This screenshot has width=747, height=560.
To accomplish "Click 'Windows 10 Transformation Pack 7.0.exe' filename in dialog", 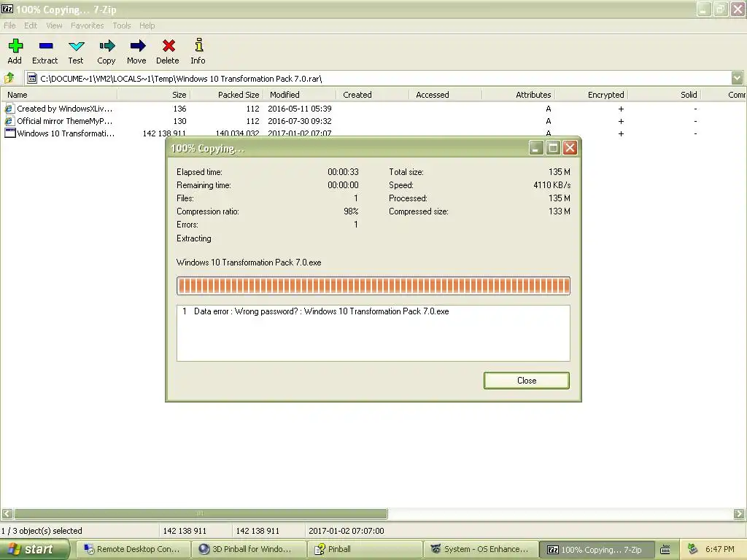I will coord(249,262).
